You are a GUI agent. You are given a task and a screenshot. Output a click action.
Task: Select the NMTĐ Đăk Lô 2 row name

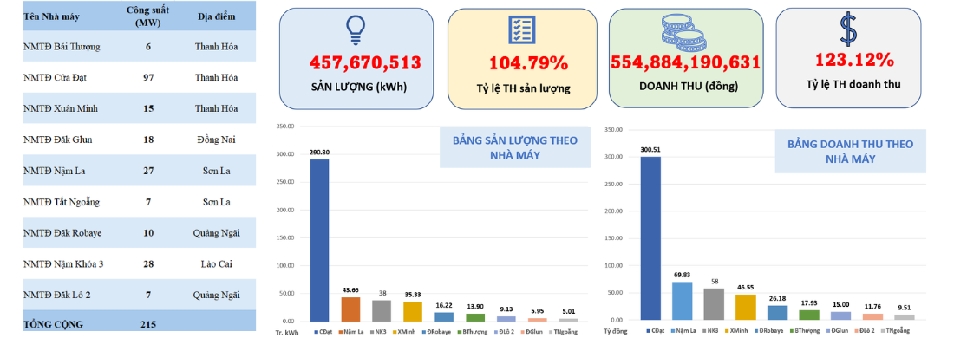pos(56,295)
